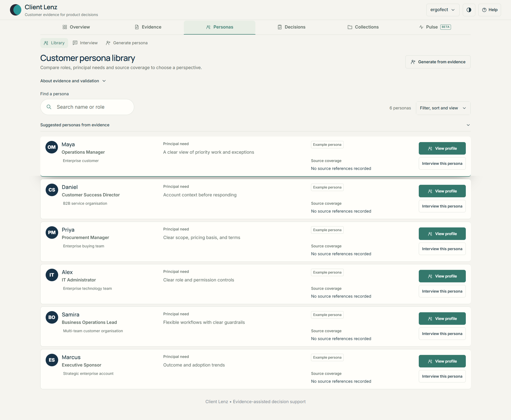Image resolution: width=511 pixels, height=420 pixels.
Task: View profile for Marcus
Action: click(x=442, y=361)
